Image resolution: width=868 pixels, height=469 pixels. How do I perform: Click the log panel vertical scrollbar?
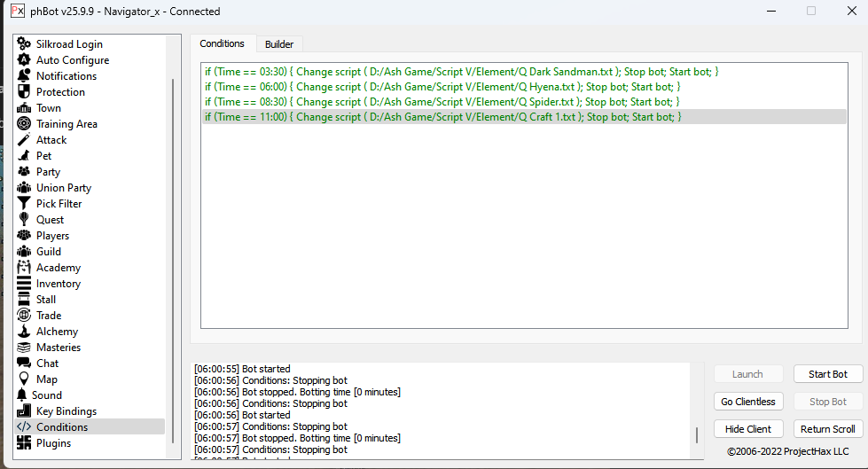click(x=696, y=434)
